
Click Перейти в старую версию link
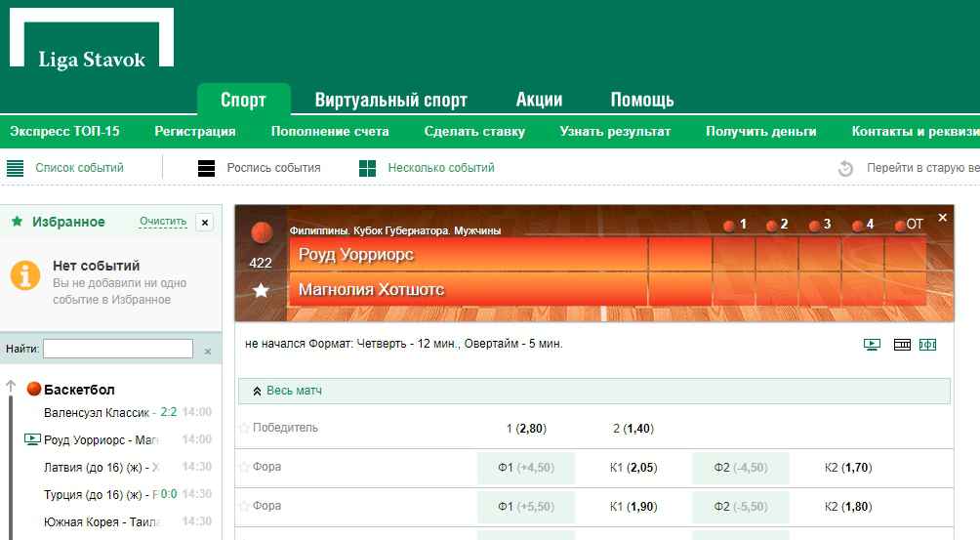pos(923,168)
